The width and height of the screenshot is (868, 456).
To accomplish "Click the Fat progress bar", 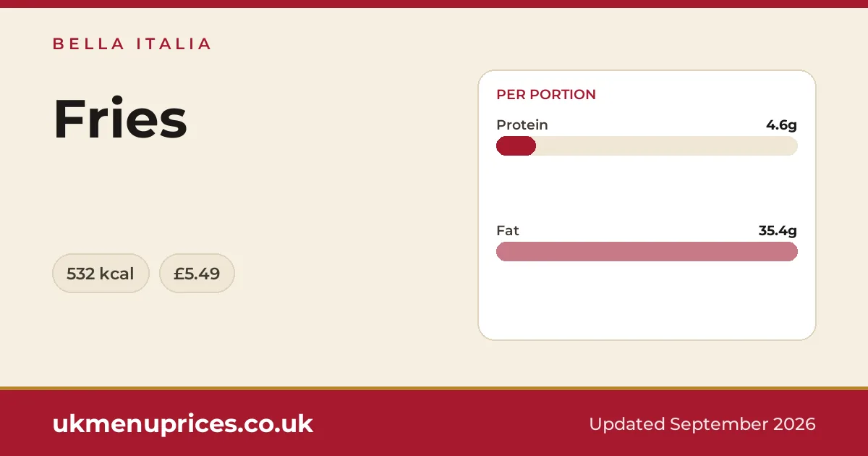I will (647, 252).
